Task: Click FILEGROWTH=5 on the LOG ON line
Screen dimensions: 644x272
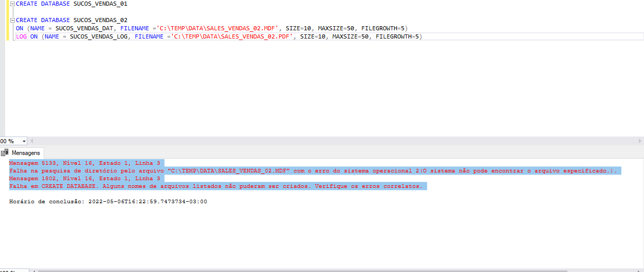Action: click(x=398, y=36)
